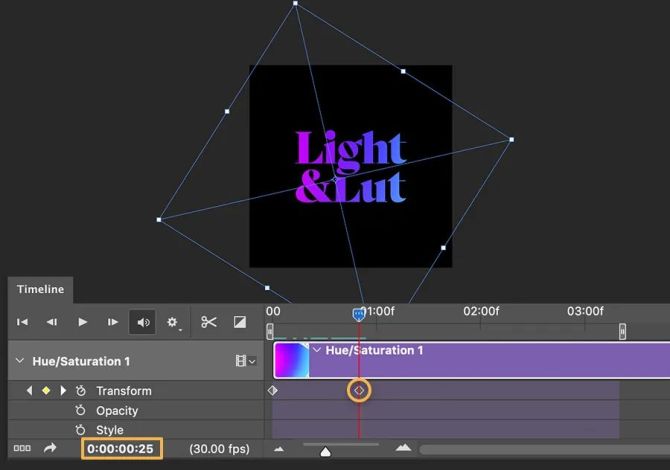Go to first frame of timeline
Image resolution: width=670 pixels, height=470 pixels.
22,322
